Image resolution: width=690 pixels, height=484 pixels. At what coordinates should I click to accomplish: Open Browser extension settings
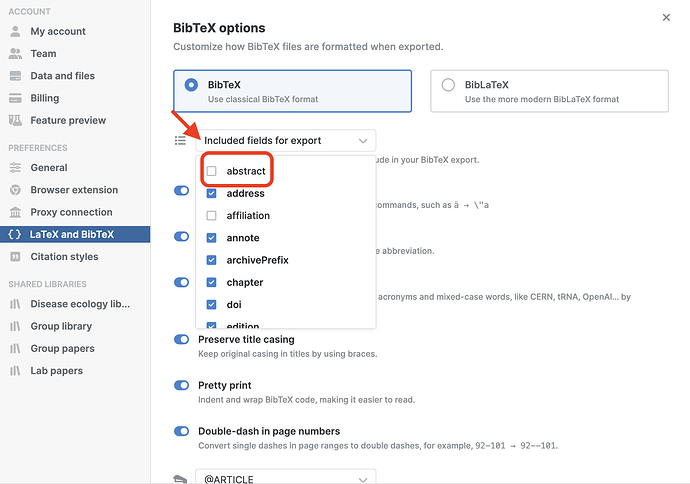[75, 190]
